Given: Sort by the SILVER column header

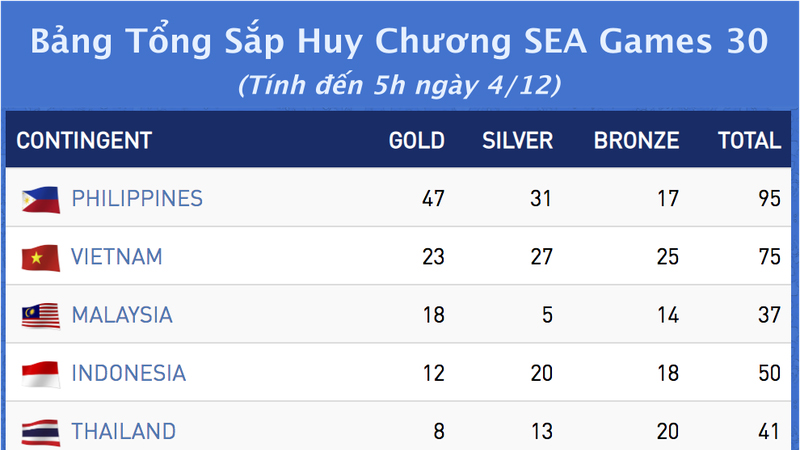Looking at the screenshot, I should coord(517,140).
